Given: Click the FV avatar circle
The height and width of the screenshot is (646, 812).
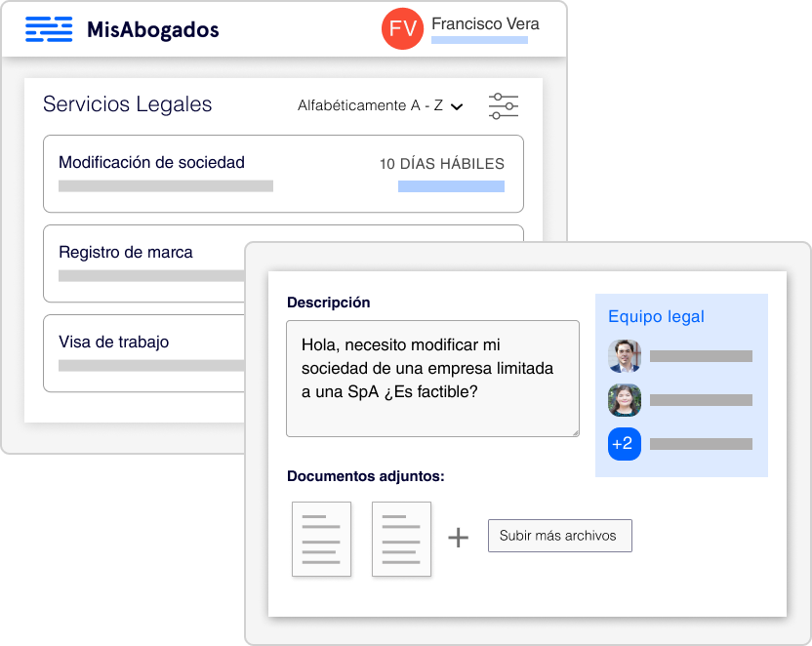Looking at the screenshot, I should tap(402, 29).
